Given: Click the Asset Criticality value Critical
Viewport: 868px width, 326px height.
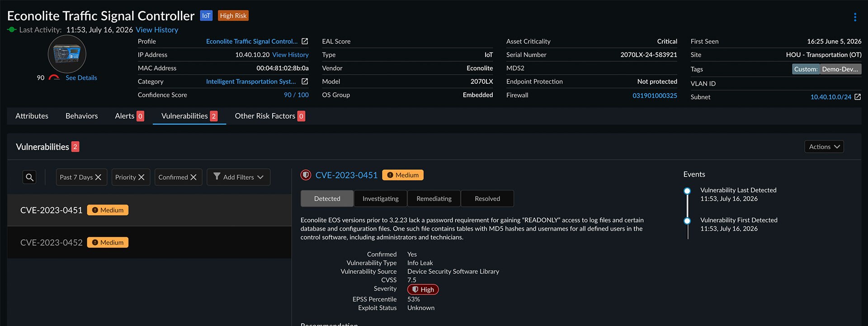Looking at the screenshot, I should click(x=667, y=41).
